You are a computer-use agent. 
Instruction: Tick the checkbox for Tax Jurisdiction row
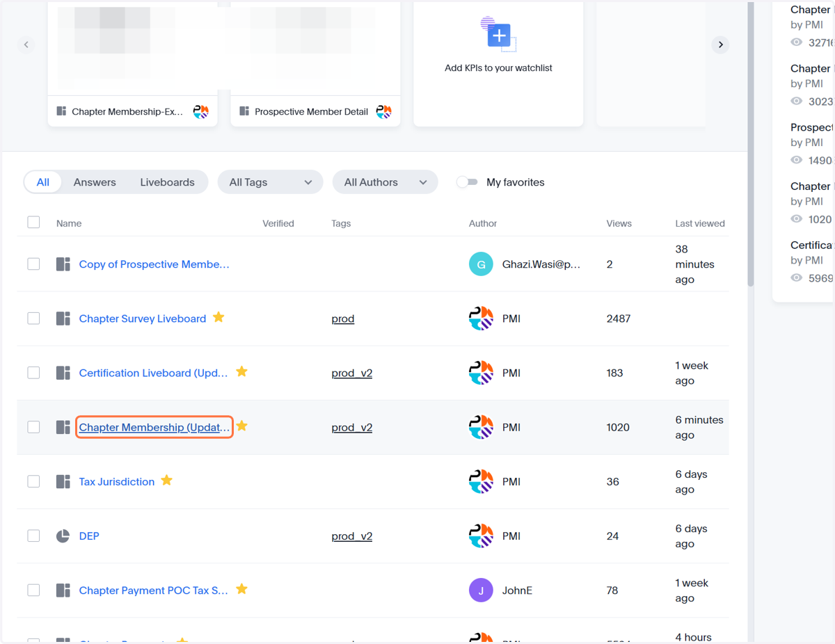point(33,481)
